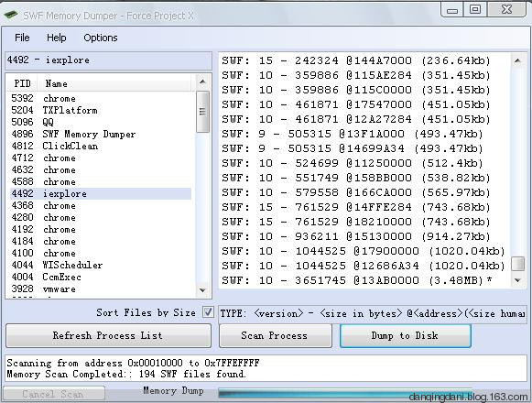Click the Refresh Process List button

point(109,335)
